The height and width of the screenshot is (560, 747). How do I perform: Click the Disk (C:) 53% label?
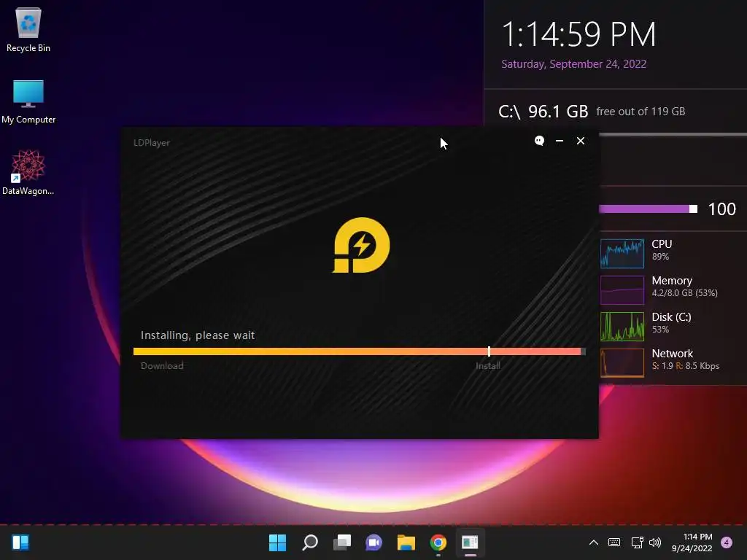point(671,322)
